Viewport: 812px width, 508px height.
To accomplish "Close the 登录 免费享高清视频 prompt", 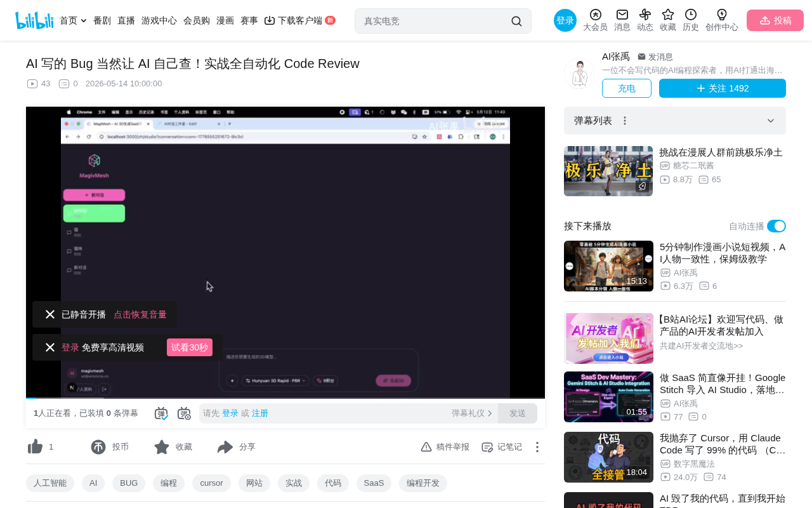I will [x=50, y=347].
